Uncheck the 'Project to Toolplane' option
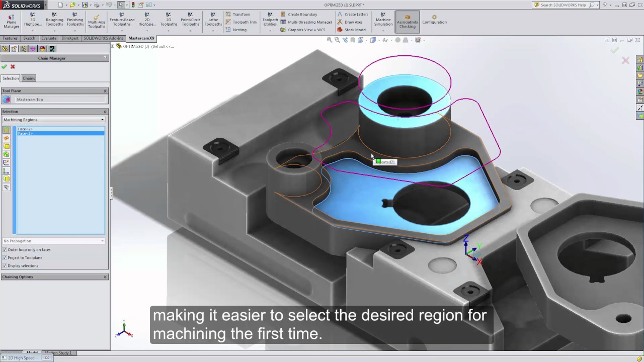This screenshot has width=644, height=362. [x=5, y=258]
